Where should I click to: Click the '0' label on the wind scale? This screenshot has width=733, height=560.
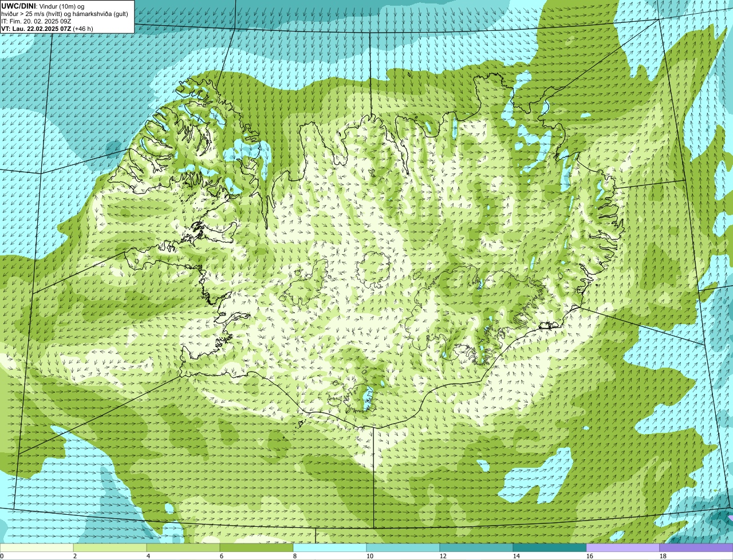pos(2,556)
